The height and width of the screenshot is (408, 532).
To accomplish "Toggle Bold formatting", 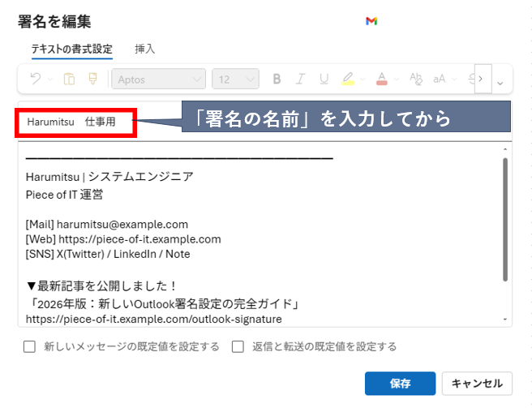I will point(277,79).
